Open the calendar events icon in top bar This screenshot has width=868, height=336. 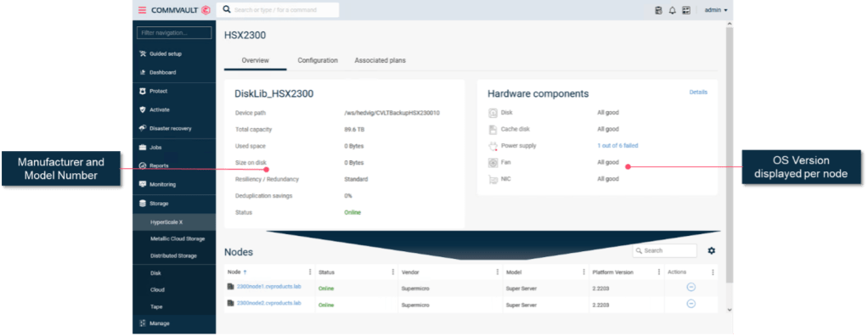[686, 10]
